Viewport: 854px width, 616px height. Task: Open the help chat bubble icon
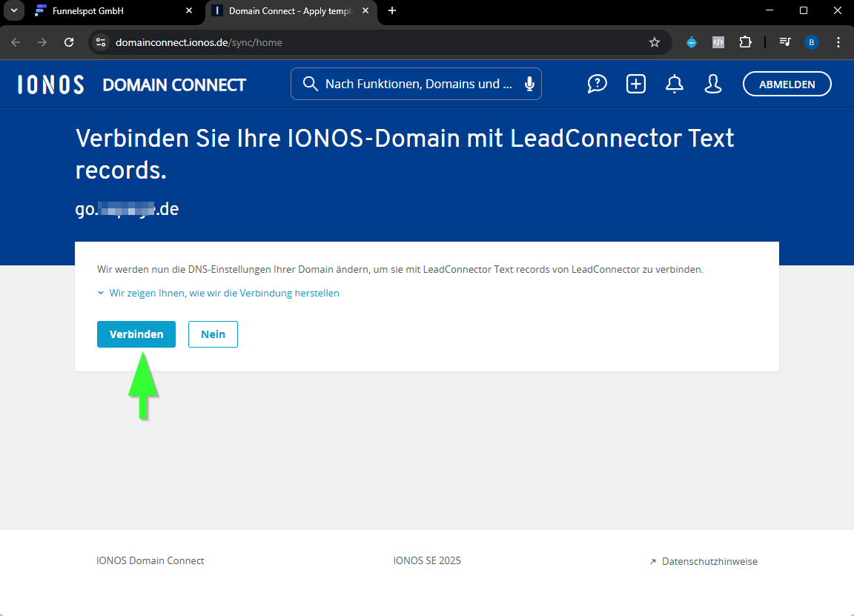click(597, 84)
